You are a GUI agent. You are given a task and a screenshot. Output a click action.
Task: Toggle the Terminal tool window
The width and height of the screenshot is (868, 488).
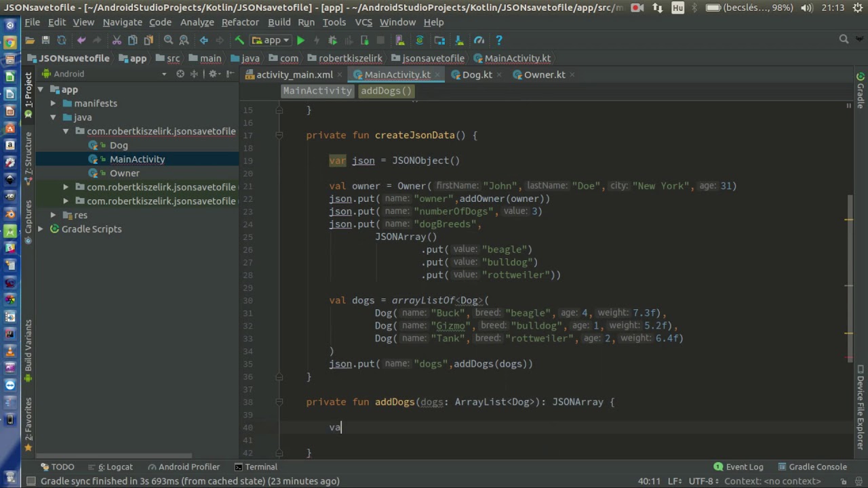(x=256, y=467)
